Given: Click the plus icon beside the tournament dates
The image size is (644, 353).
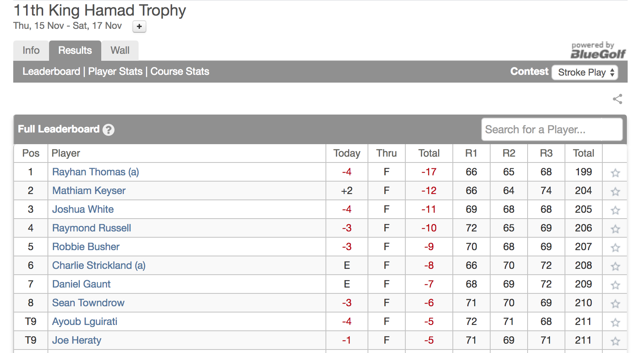Looking at the screenshot, I should pos(139,26).
